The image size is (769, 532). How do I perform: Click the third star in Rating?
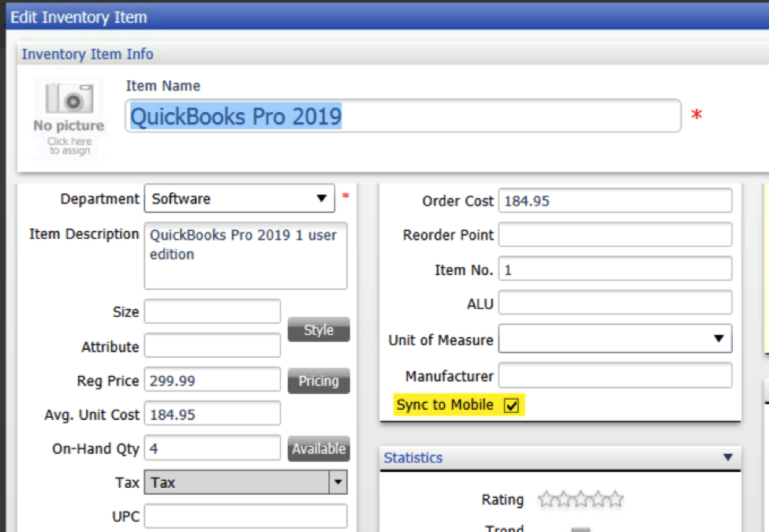click(580, 499)
